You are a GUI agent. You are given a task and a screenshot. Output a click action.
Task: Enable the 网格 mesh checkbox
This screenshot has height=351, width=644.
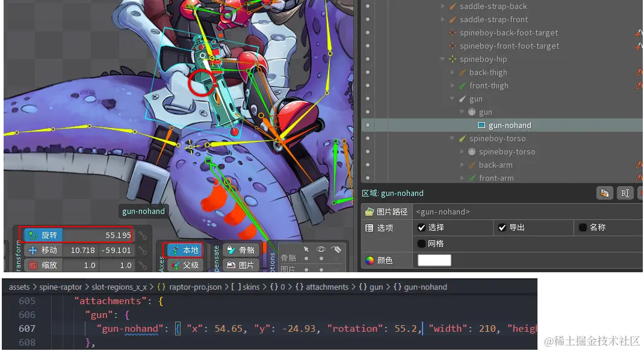(421, 243)
